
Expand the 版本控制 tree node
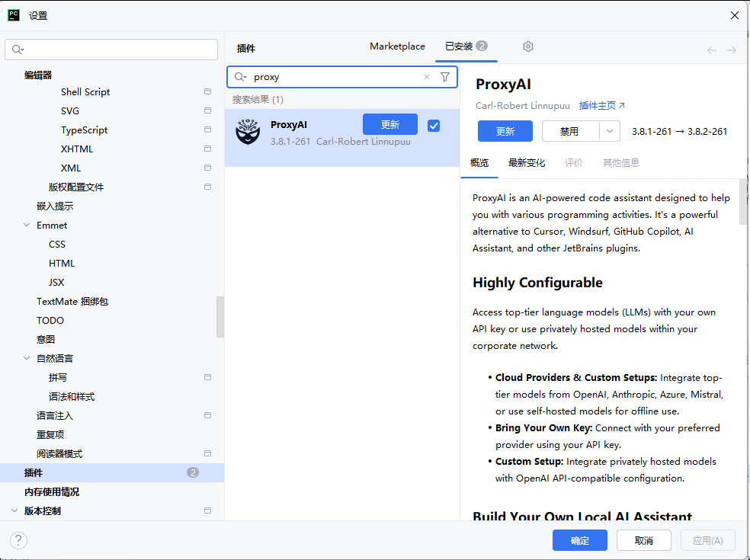pyautogui.click(x=14, y=510)
